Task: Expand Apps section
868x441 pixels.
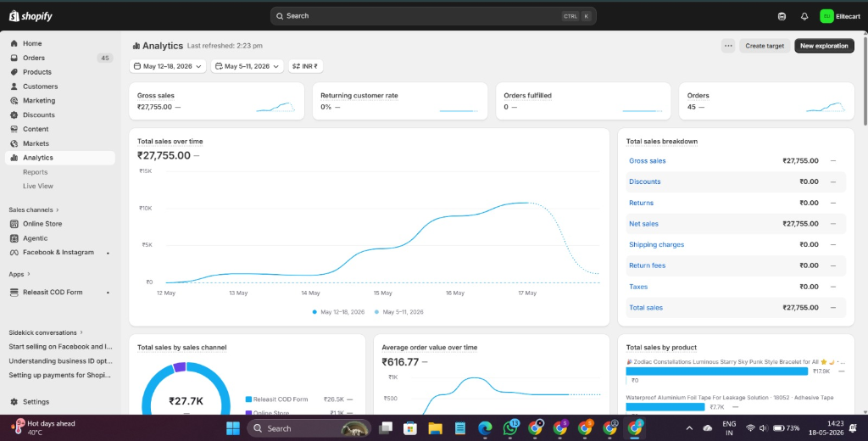Action: pos(19,274)
